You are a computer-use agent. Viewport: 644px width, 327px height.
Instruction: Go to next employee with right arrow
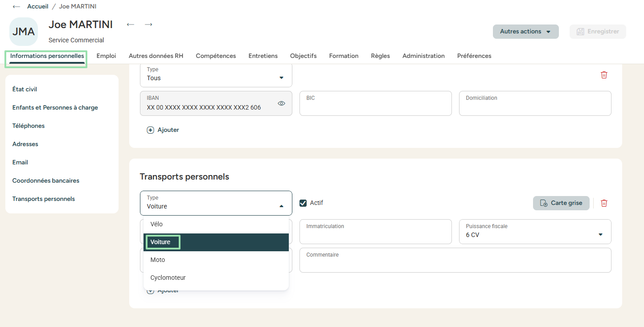point(148,25)
